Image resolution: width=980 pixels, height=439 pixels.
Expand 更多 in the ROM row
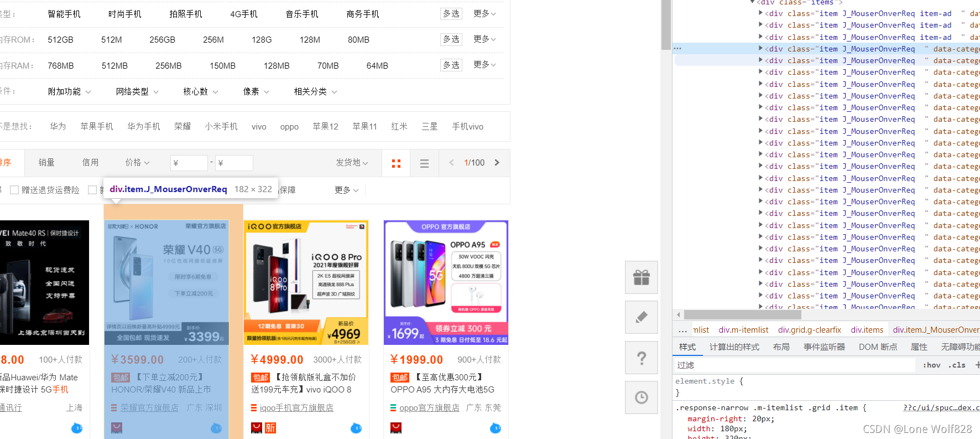(484, 39)
